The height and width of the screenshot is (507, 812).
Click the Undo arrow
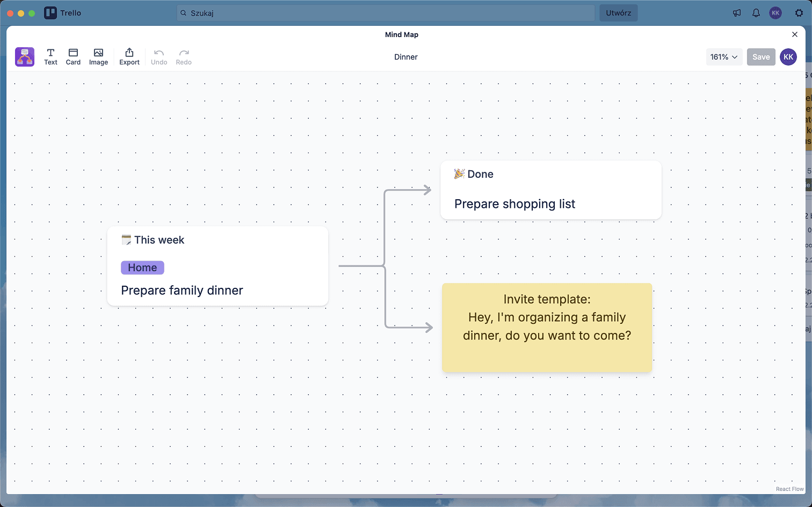159,56
